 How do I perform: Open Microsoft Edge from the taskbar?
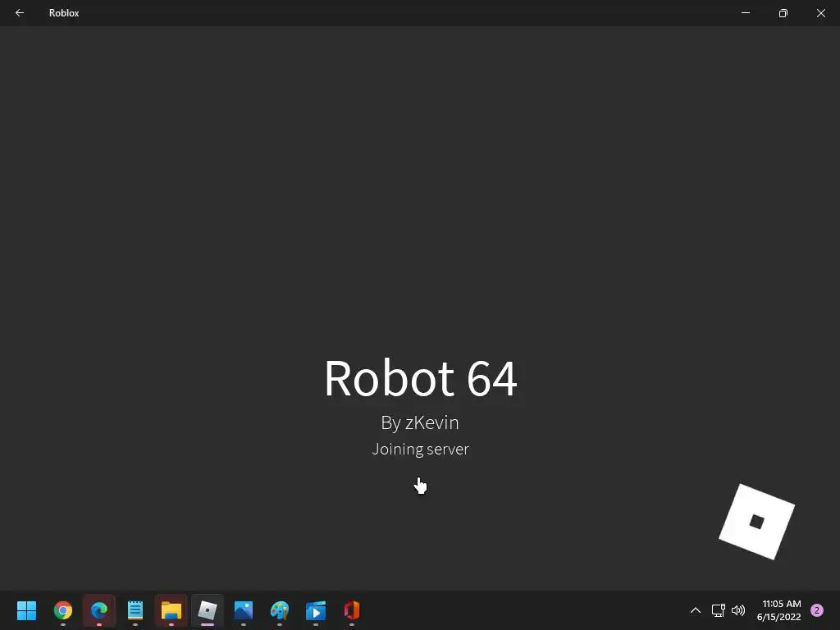pos(99,610)
